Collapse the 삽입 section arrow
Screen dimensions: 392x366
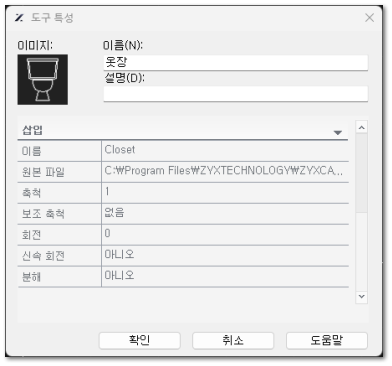click(x=338, y=133)
